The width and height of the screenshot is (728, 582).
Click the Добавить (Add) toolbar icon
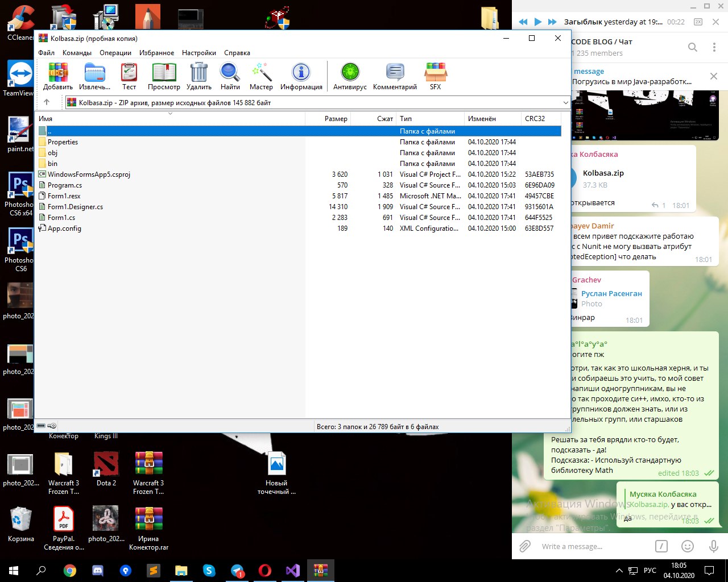(58, 76)
